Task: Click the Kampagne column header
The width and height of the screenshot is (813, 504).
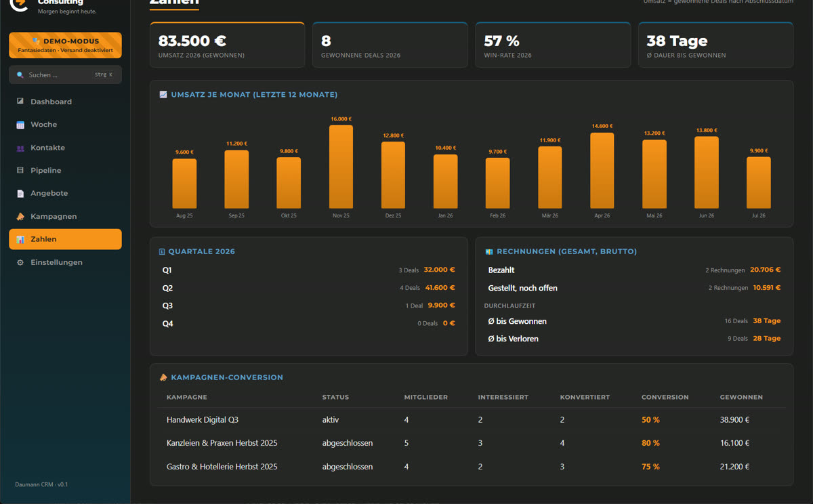Action: click(187, 398)
